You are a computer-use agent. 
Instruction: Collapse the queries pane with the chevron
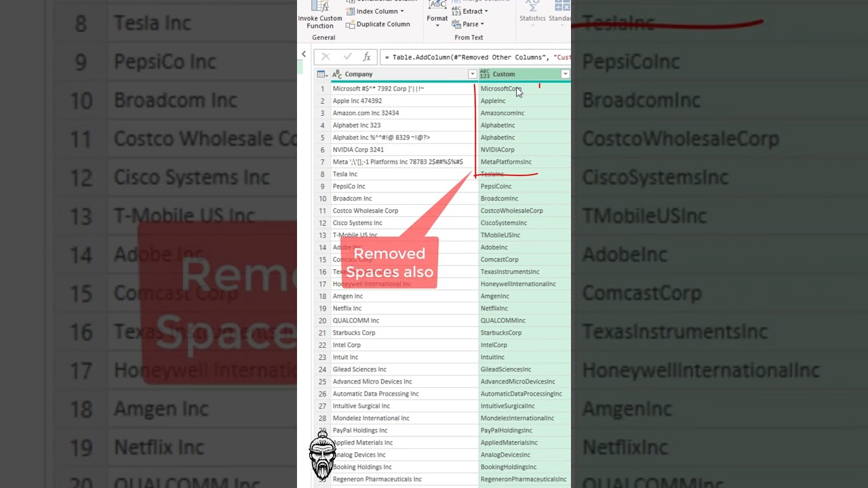coord(304,54)
